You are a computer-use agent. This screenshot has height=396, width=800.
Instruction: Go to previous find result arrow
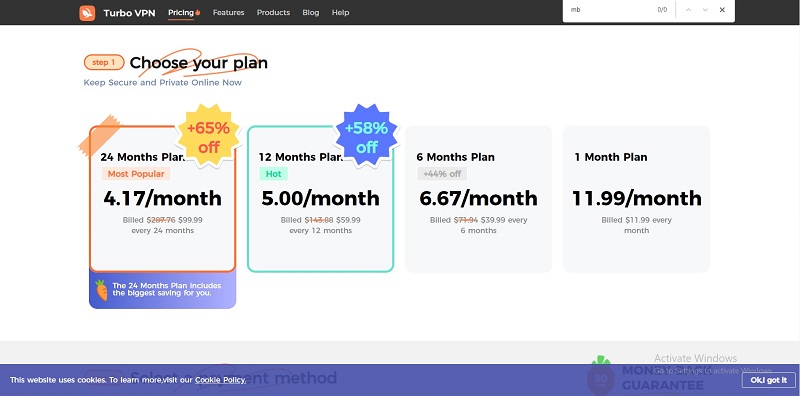(688, 10)
